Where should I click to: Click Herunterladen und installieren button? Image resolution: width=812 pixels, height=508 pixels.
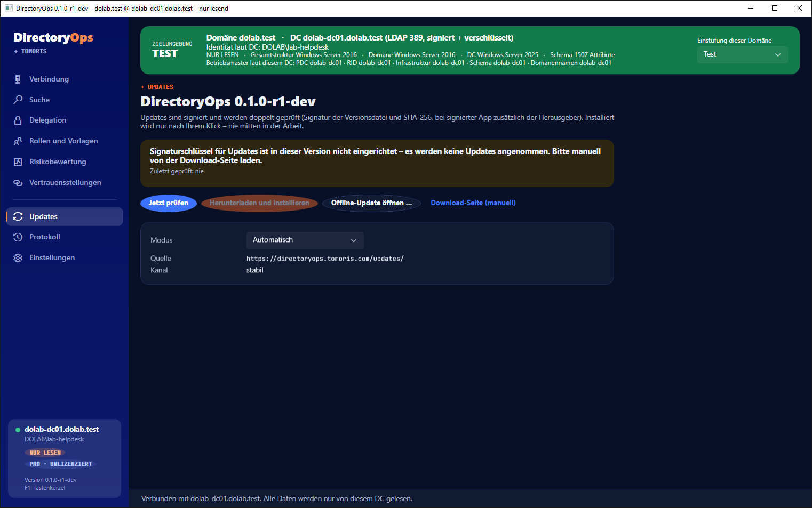point(259,203)
